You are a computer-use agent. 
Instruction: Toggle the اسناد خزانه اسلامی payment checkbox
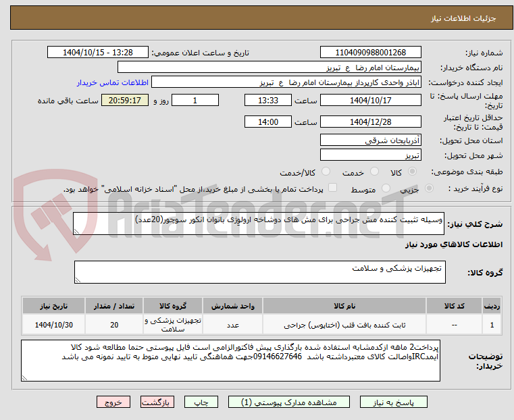click(x=333, y=188)
